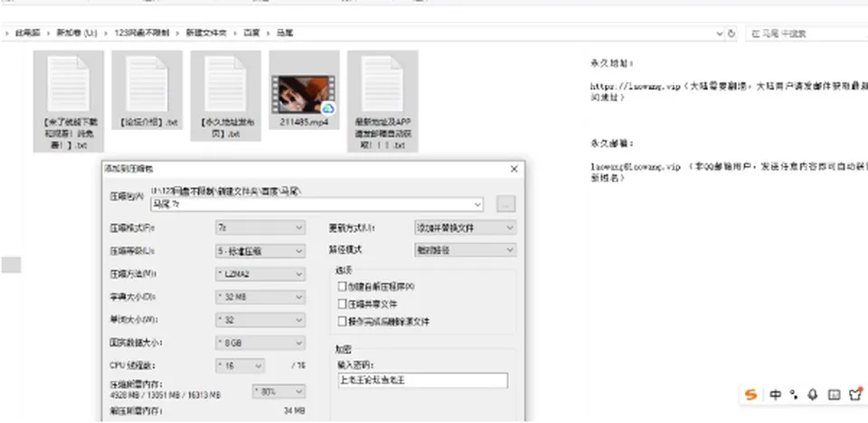Image resolution: width=868 pixels, height=423 pixels.
Task: Click the 永久地址 heading in preview pane
Action: (612, 63)
